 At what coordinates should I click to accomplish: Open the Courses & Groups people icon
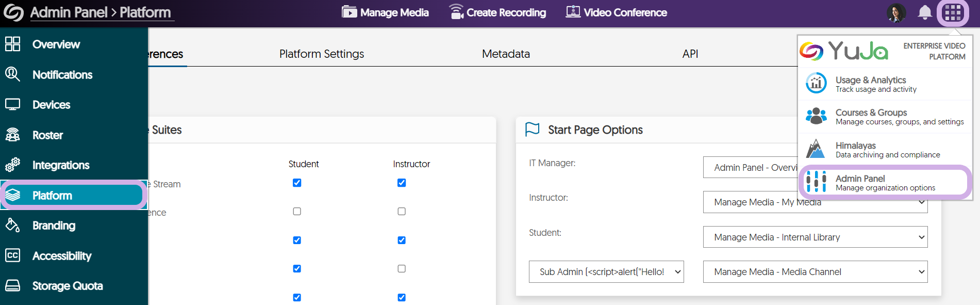(x=816, y=116)
